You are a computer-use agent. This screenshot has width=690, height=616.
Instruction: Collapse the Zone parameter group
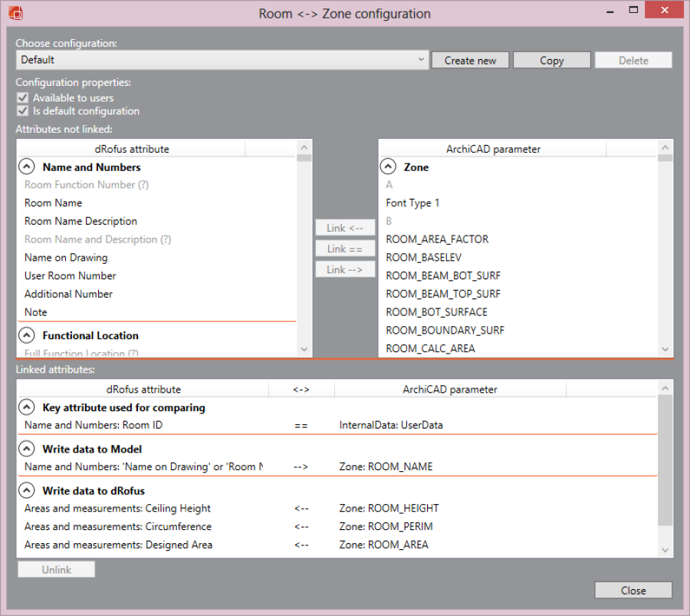tap(389, 166)
